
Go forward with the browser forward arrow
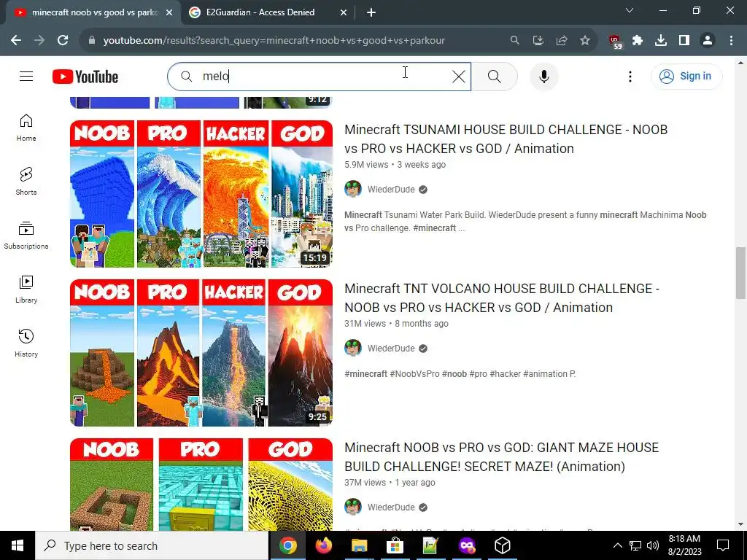(39, 41)
